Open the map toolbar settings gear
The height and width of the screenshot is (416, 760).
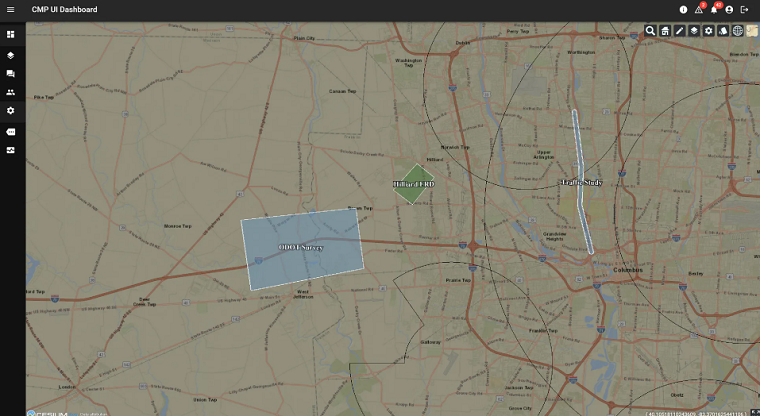pos(708,31)
